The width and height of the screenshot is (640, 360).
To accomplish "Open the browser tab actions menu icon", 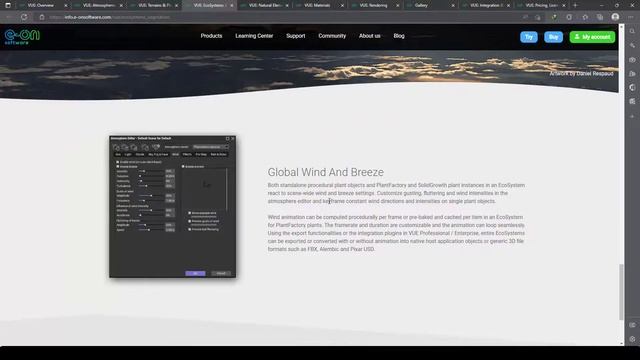I will pos(8,5).
